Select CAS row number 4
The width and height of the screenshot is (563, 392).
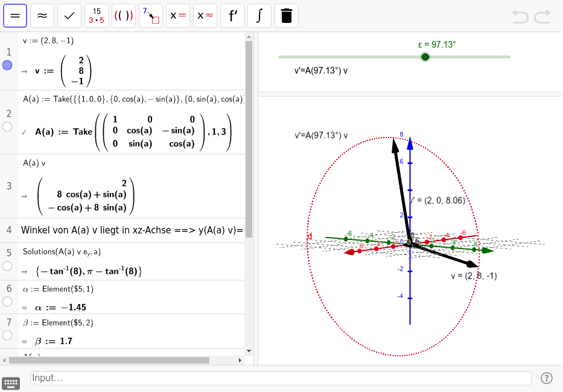[9, 230]
